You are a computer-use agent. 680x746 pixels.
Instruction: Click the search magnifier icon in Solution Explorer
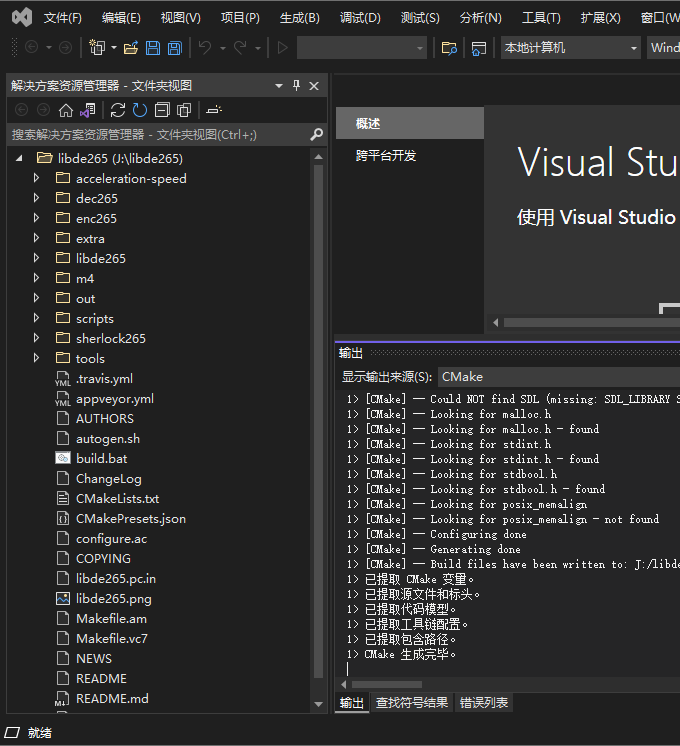[316, 134]
